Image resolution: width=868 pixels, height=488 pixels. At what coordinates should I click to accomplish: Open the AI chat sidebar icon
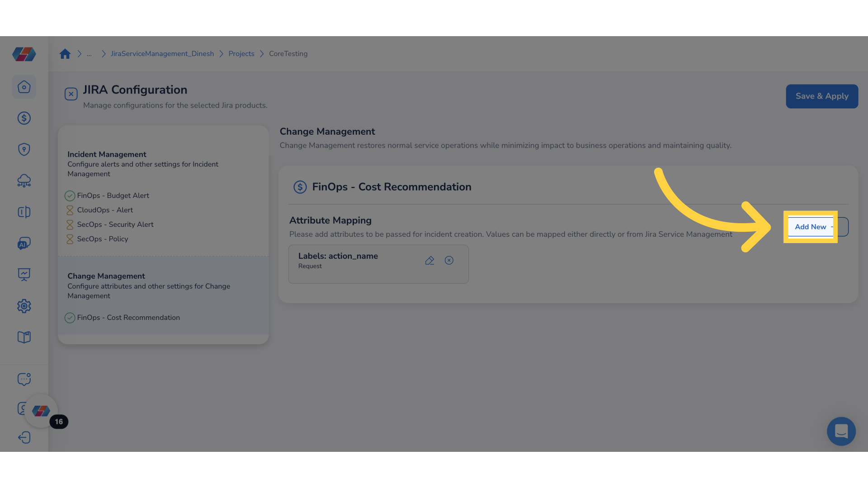[x=24, y=243]
